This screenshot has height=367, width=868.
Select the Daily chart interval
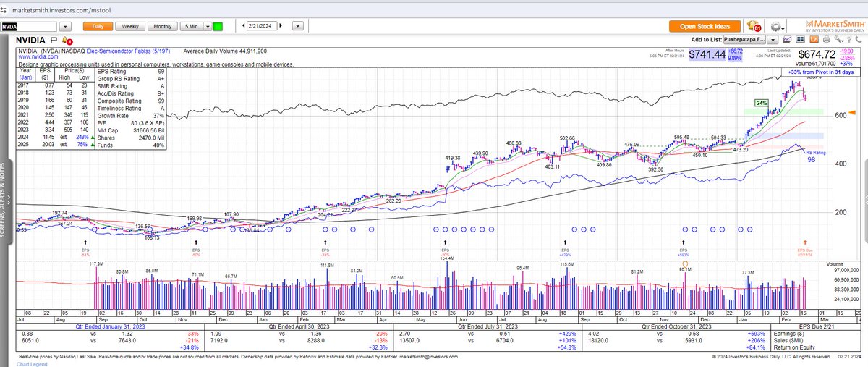point(97,26)
